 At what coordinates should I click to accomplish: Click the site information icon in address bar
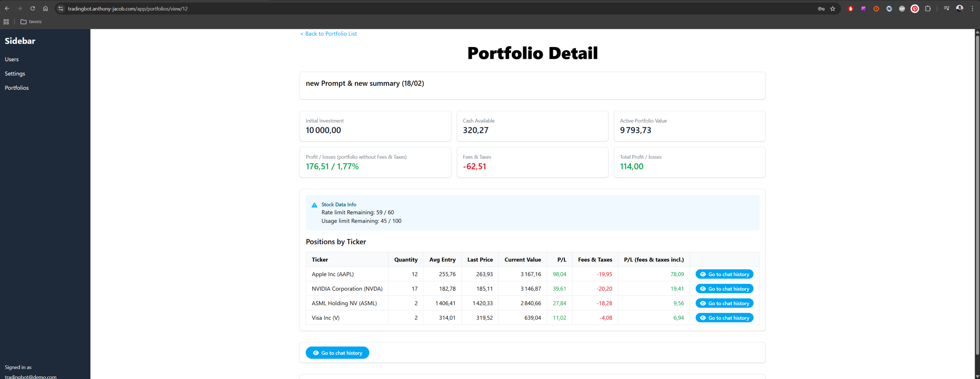pyautogui.click(x=60, y=8)
